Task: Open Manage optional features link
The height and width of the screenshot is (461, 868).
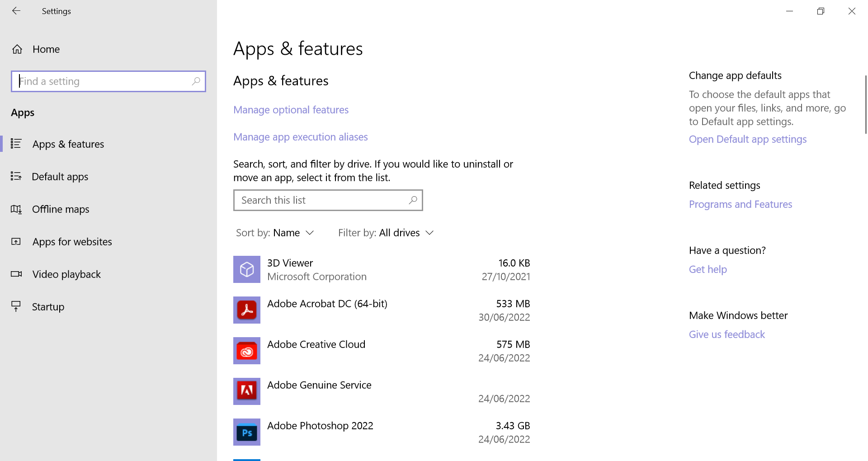Action: click(291, 110)
